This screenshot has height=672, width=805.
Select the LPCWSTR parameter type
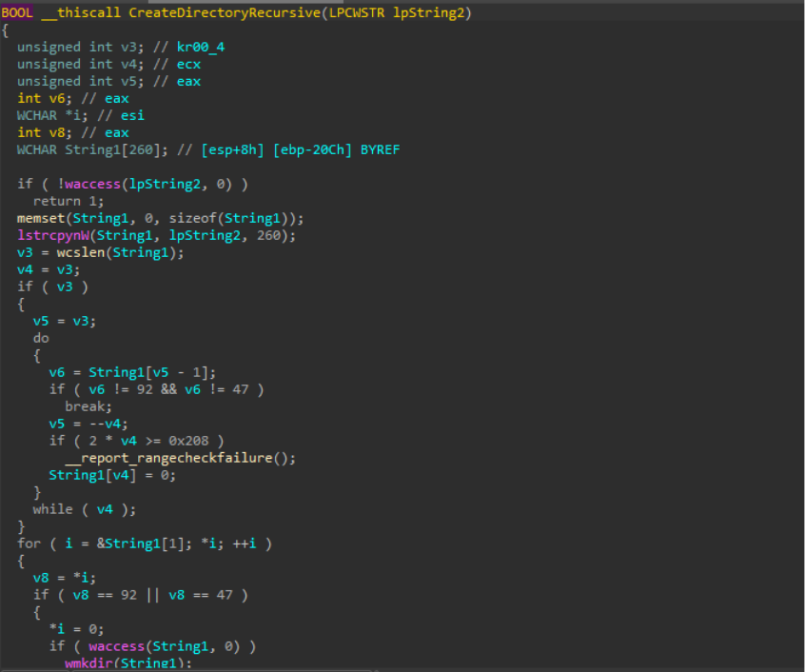tap(357, 12)
